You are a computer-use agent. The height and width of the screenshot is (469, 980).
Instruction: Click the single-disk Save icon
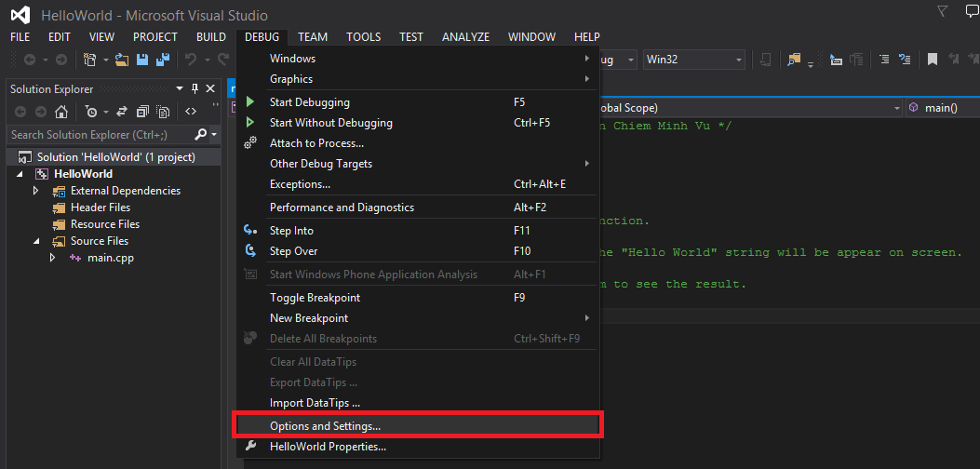pos(141,60)
